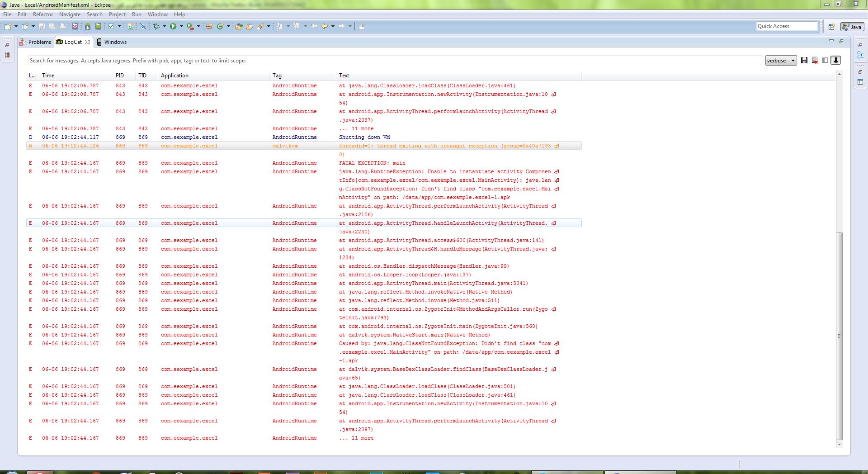The image size is (868, 474).
Task: Click the Search flashlight toolbar icon
Action: [260, 26]
